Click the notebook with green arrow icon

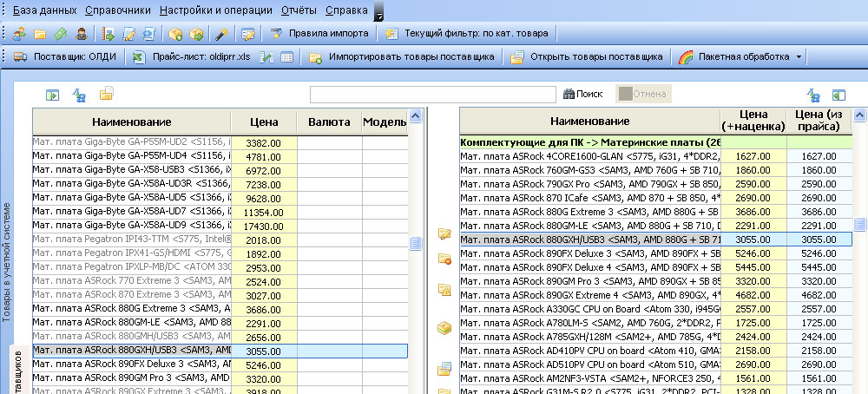click(x=108, y=34)
